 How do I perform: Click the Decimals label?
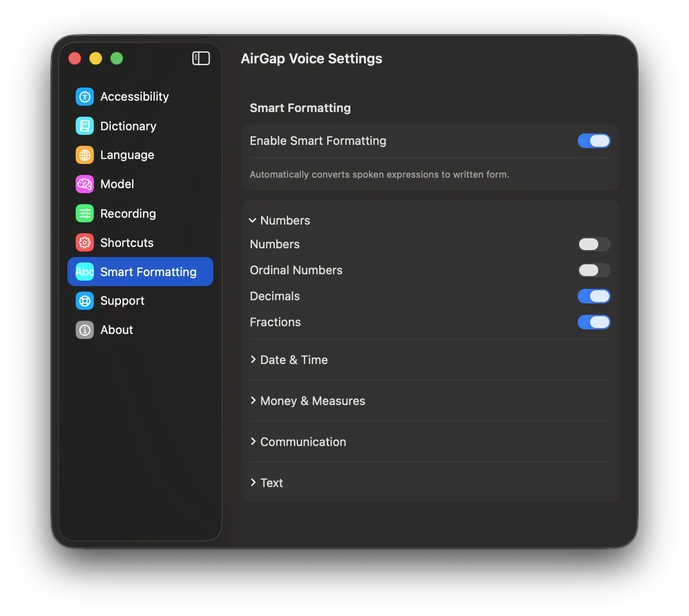[275, 296]
